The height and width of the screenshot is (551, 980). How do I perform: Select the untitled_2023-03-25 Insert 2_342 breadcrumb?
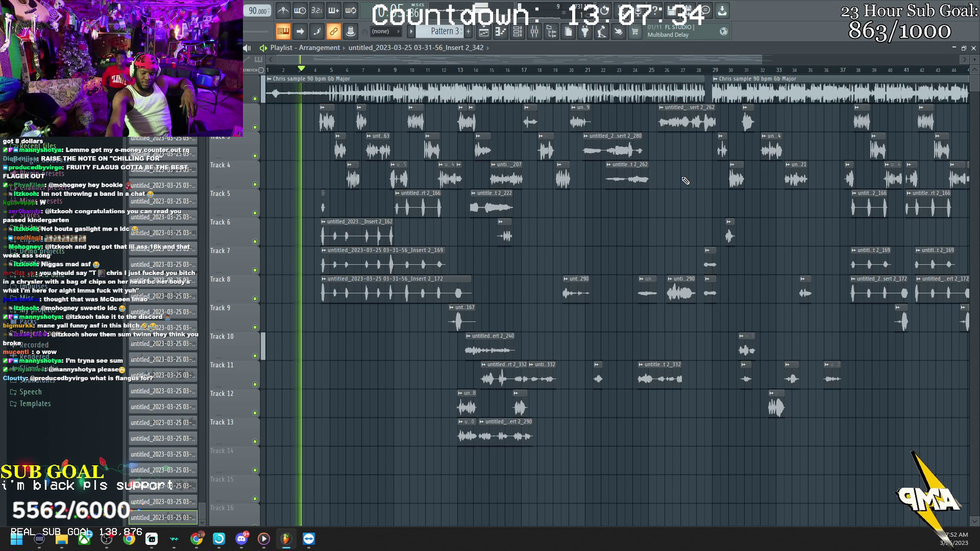[x=416, y=48]
